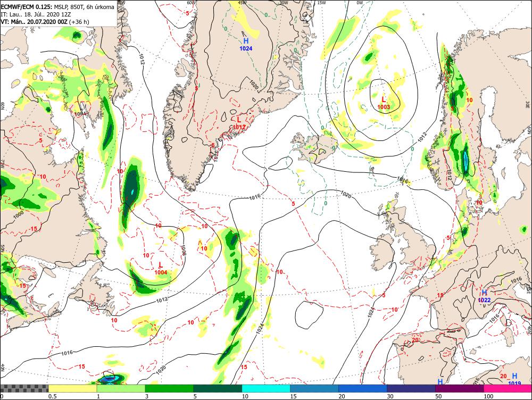Screen dimensions: 532x400
Task: Click the 'L 1012' low near Greenland coast
Action: 239,123
